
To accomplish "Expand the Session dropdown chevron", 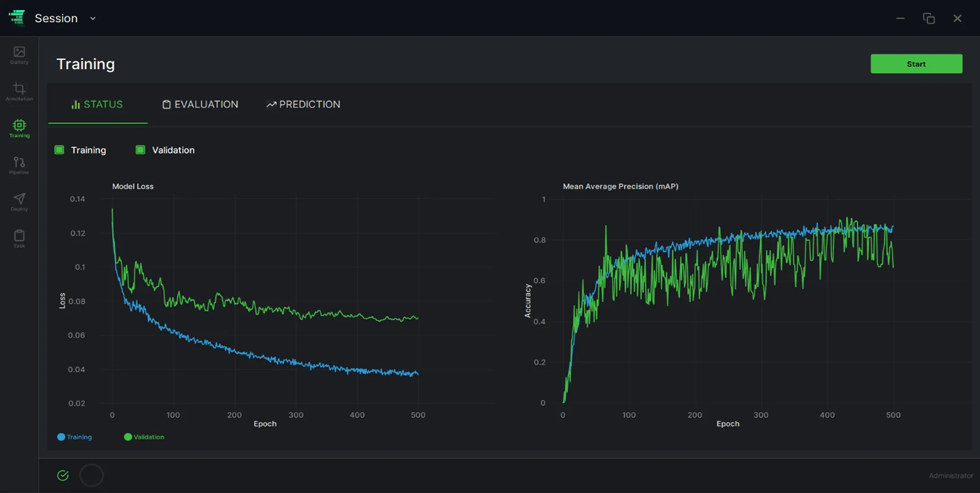I will [x=93, y=18].
